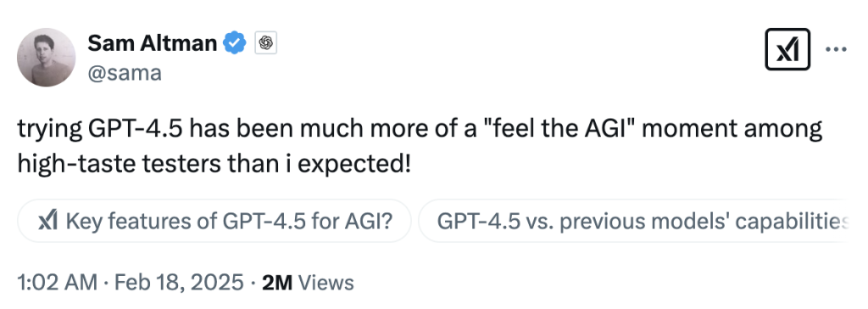Click the "high-taste testers" line of the tweet
Viewport: 868px width, 309px height.
pyautogui.click(x=214, y=164)
